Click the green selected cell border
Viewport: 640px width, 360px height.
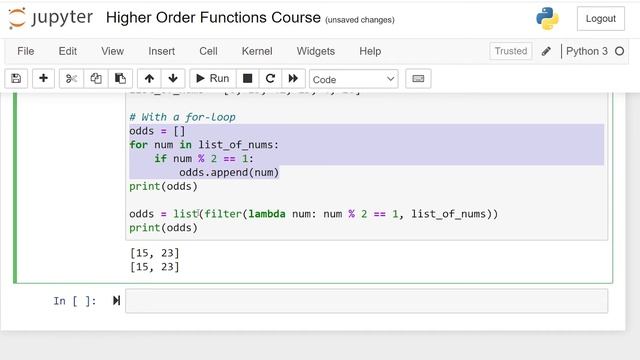(16, 188)
